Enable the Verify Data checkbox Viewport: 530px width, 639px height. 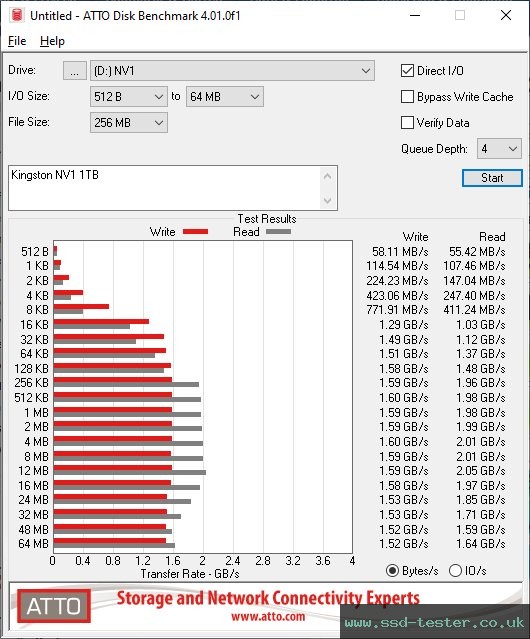pyautogui.click(x=407, y=123)
